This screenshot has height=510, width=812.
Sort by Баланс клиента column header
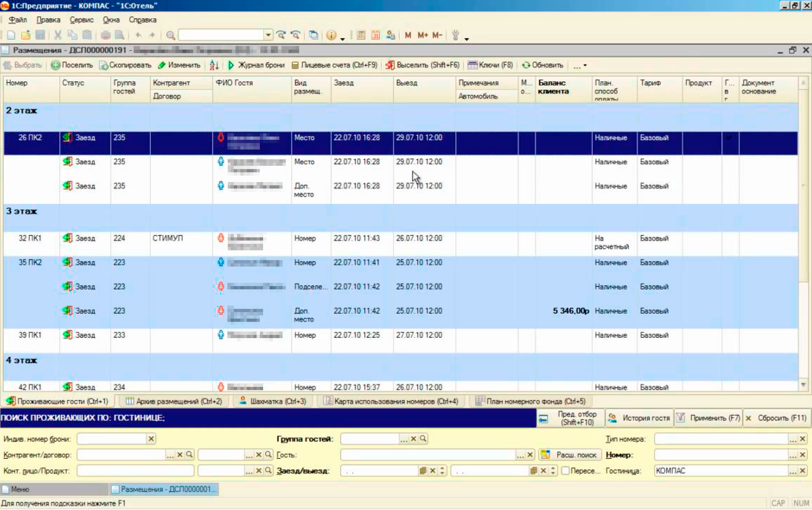[564, 89]
